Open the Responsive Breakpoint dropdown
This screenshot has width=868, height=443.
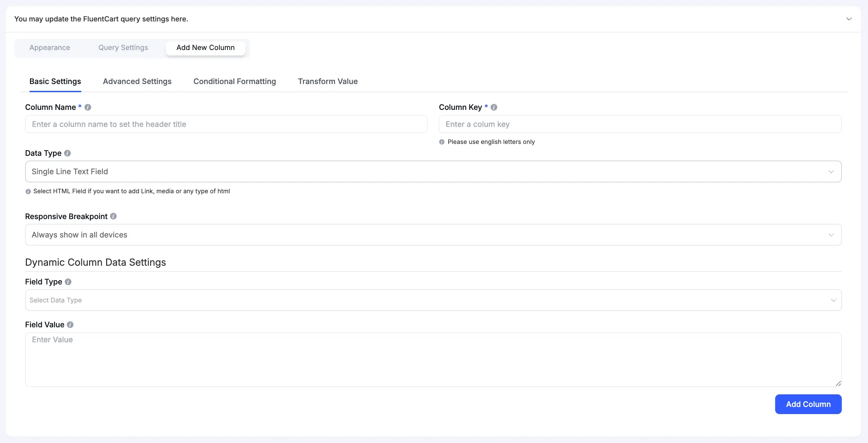(433, 235)
